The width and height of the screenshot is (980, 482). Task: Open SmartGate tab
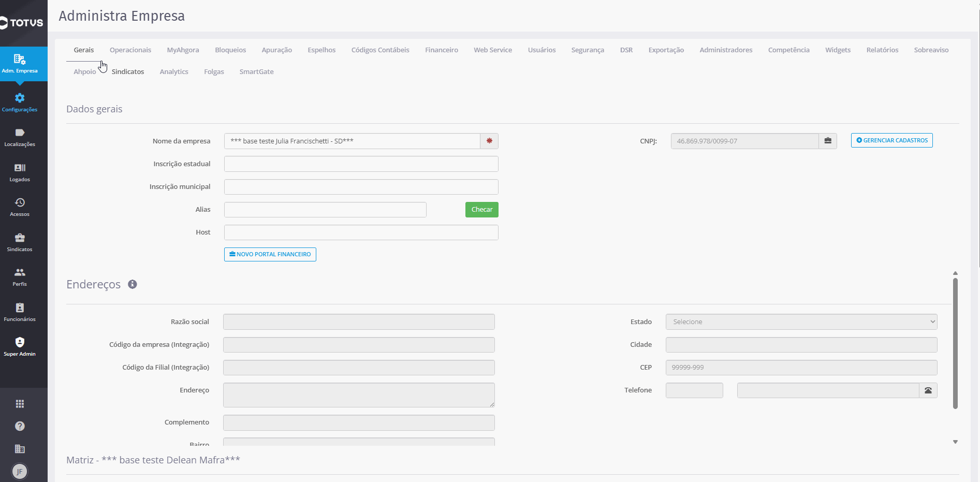pos(257,71)
